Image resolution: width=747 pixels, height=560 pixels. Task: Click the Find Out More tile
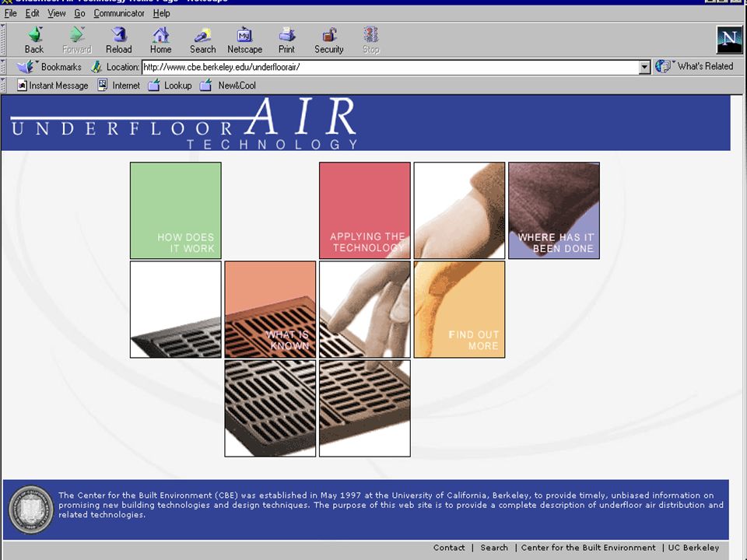(x=459, y=310)
